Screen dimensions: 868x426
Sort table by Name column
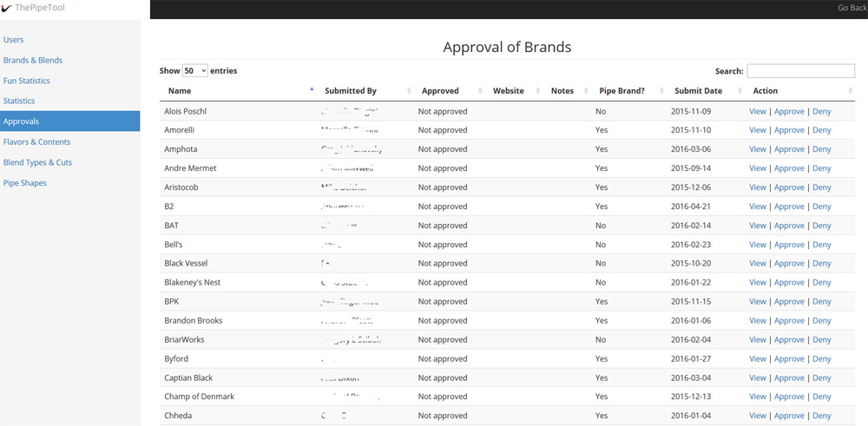pos(238,91)
